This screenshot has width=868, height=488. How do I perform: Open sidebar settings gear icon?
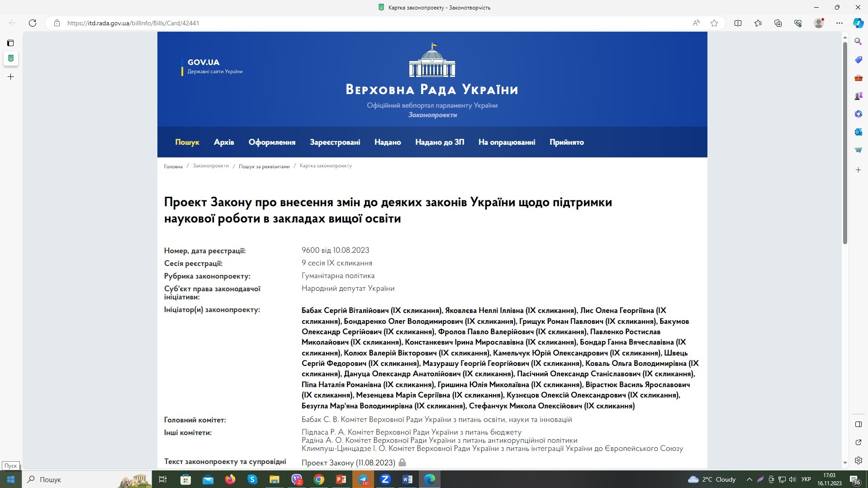tap(858, 460)
